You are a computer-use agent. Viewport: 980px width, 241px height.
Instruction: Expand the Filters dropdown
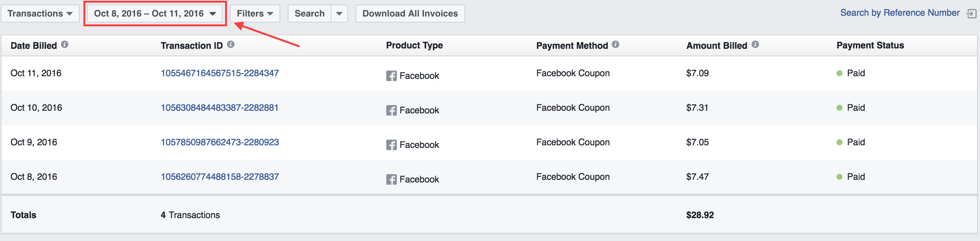255,14
